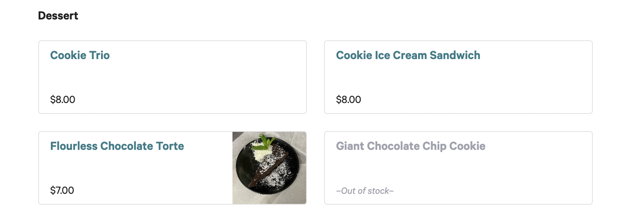Open the Cookie Trio item
Image resolution: width=644 pixels, height=214 pixels.
point(80,55)
